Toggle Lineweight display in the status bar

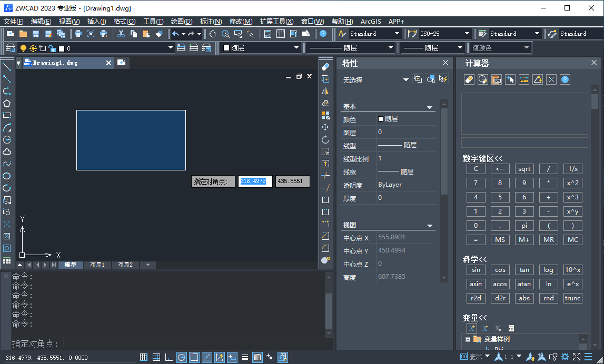pos(245,357)
